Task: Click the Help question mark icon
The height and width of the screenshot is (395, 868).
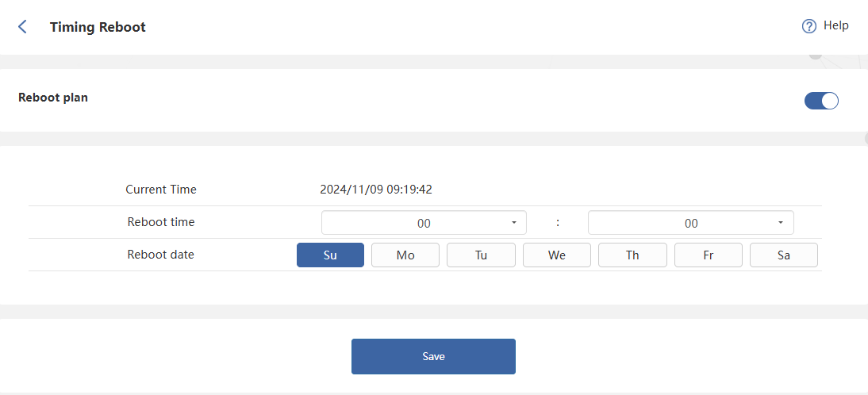Action: tap(808, 26)
